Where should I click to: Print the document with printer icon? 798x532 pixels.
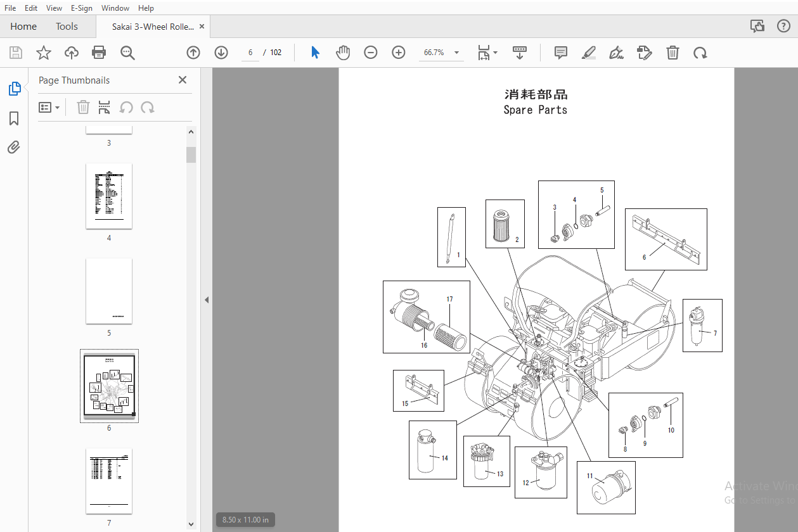[x=100, y=53]
